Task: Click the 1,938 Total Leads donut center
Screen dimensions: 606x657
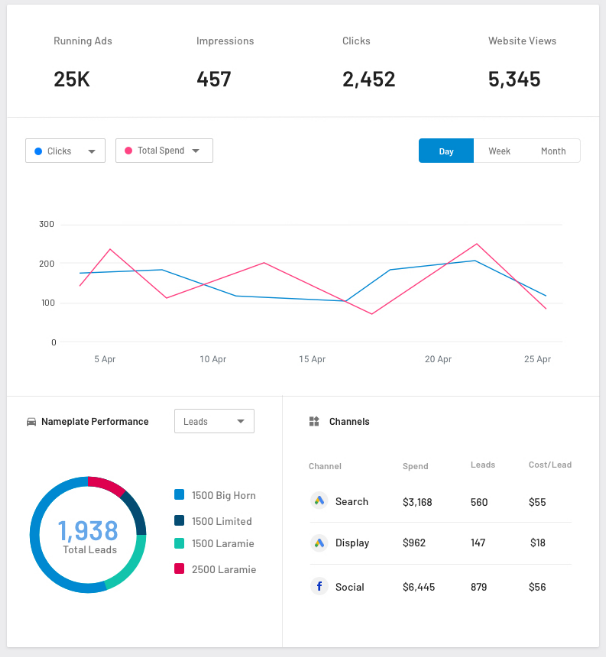Action: pos(88,535)
